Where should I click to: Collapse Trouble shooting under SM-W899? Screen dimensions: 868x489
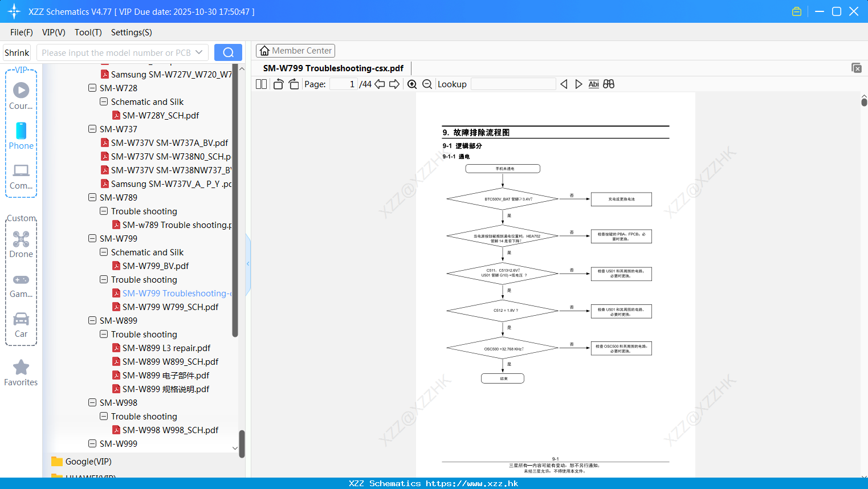tap(104, 334)
